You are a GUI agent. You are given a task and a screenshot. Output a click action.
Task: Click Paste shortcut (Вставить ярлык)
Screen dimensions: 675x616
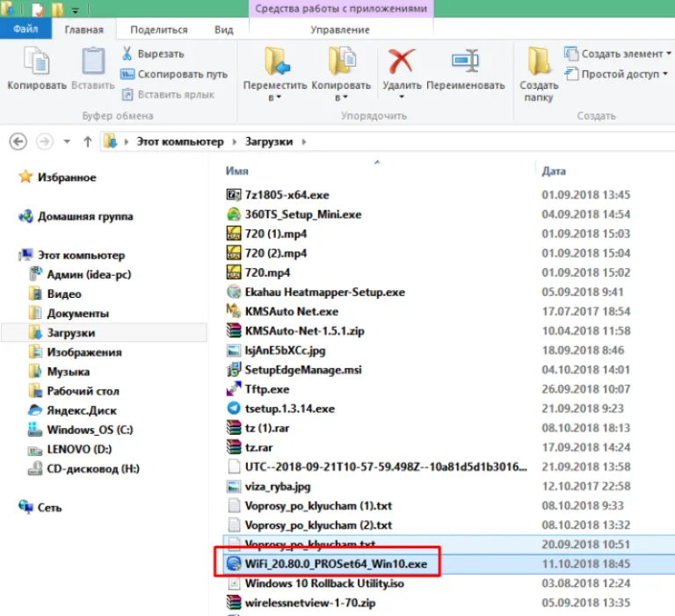[168, 94]
